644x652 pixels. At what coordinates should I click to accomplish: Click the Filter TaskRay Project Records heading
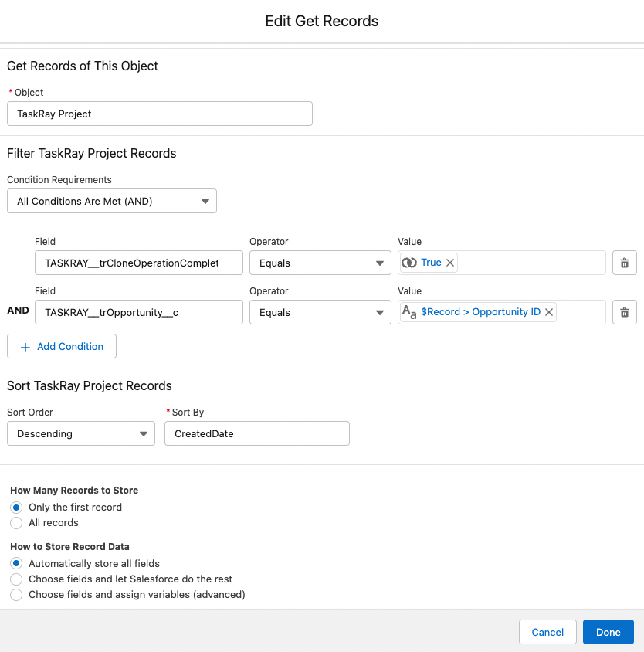(91, 154)
